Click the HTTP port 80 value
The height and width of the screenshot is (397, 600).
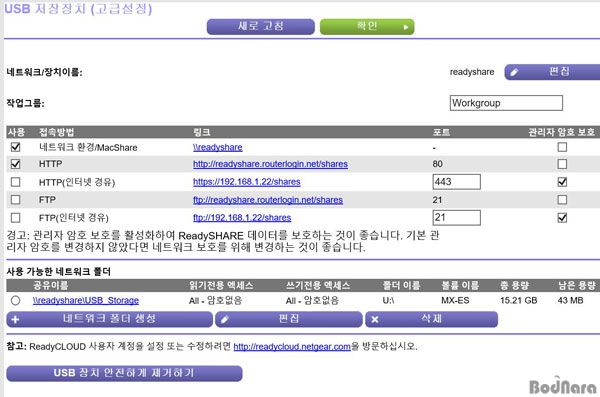[437, 164]
